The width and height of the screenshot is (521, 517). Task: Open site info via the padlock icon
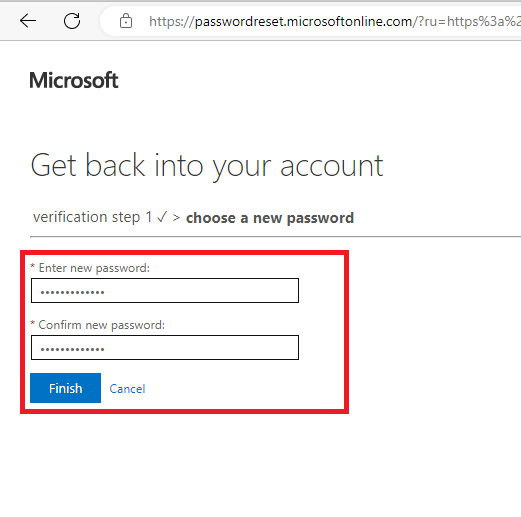[x=126, y=21]
